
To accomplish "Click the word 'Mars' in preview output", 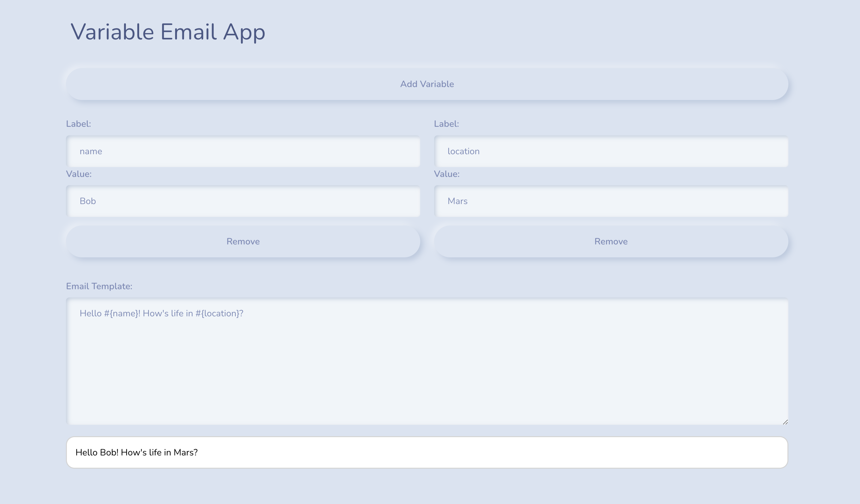I will pos(183,453).
